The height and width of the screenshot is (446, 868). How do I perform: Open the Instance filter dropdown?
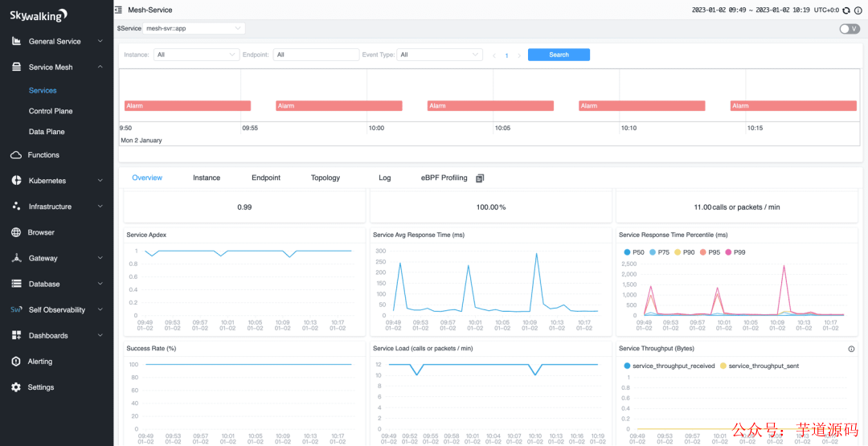pyautogui.click(x=197, y=55)
